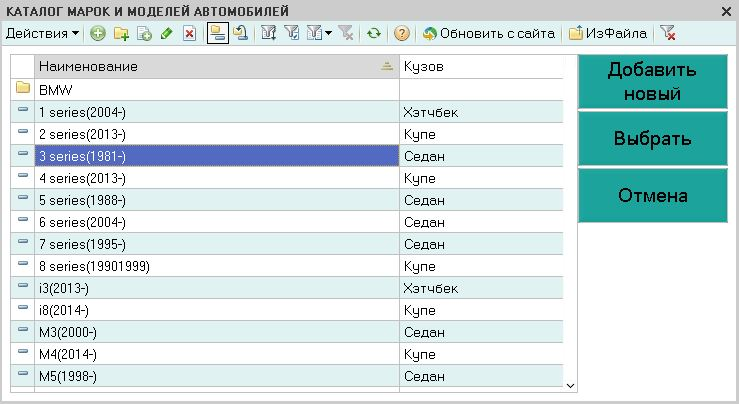Select the 7 series(1995-) row
Screen dimensions: 739x404
point(287,244)
